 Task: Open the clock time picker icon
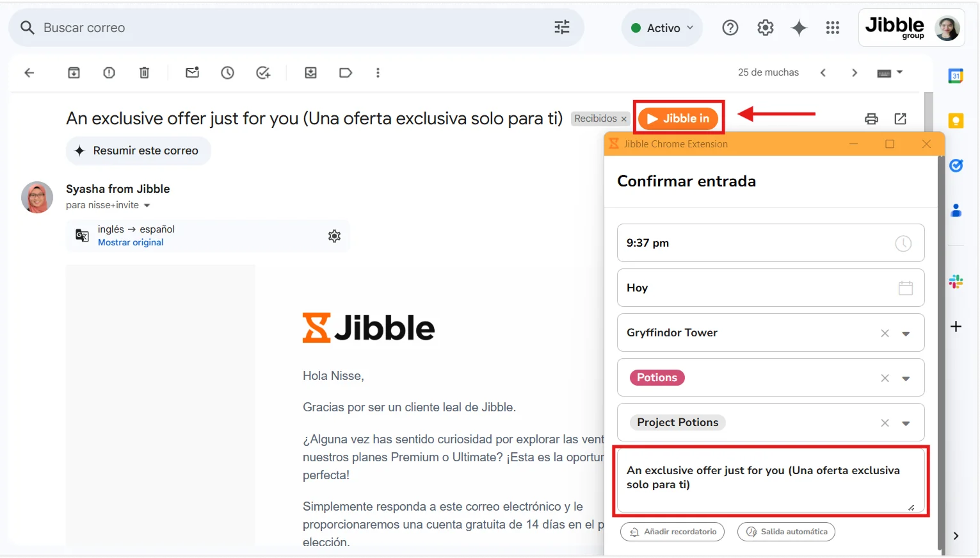903,243
